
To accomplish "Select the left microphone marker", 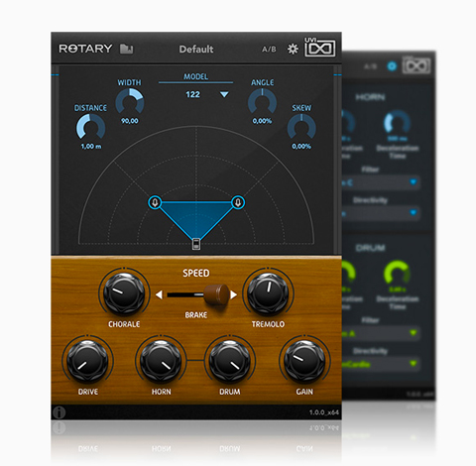I will click(x=155, y=202).
